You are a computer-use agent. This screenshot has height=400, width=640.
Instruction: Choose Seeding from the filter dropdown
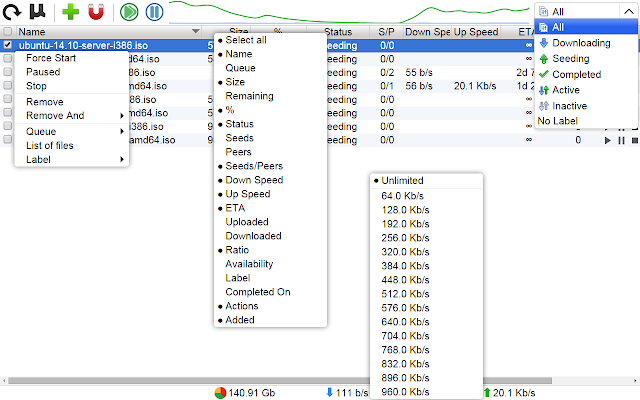586,59
